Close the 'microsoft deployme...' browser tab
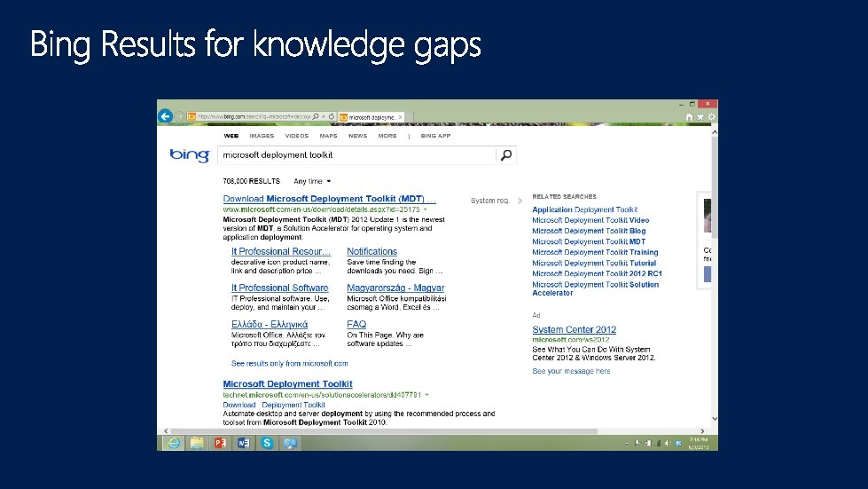The image size is (868, 489). [x=400, y=117]
